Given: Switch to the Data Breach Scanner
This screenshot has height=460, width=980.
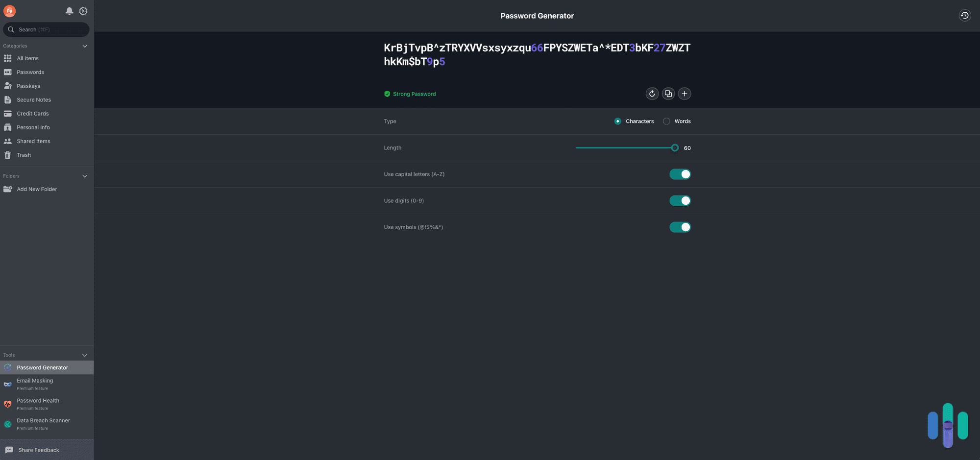Looking at the screenshot, I should pos(43,423).
